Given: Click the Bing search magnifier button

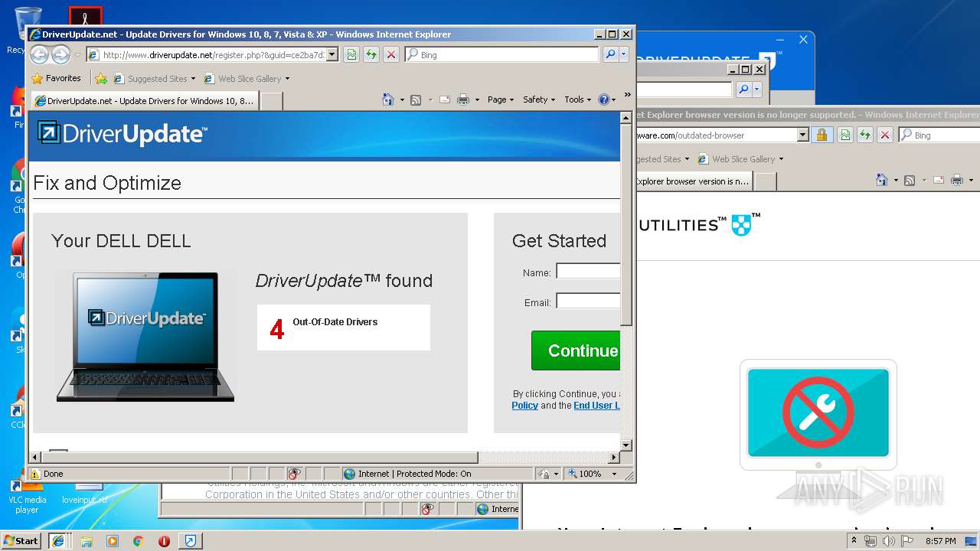Looking at the screenshot, I should [610, 54].
